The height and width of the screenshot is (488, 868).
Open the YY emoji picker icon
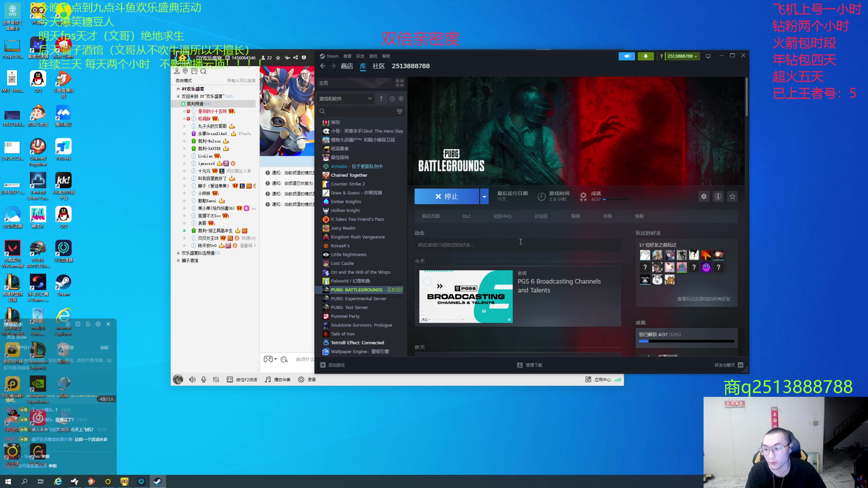pos(284,359)
